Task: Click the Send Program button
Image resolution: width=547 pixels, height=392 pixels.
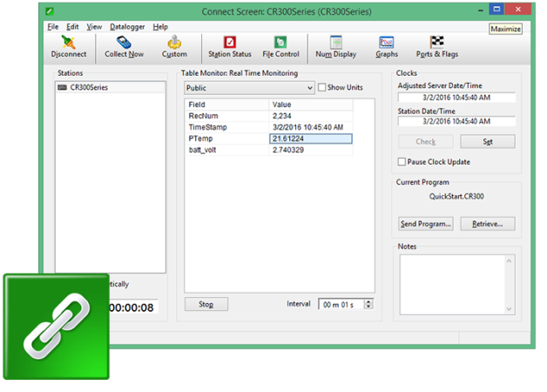Action: (425, 224)
